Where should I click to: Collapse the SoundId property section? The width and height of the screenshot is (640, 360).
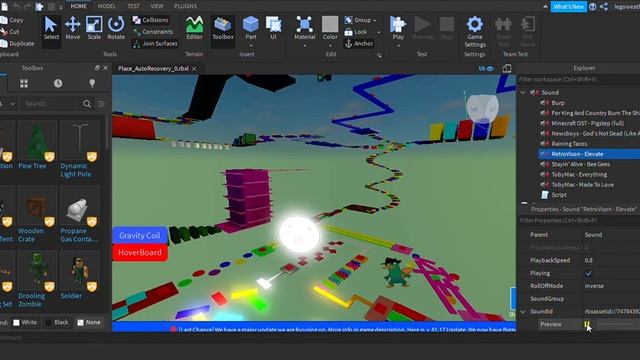click(x=523, y=311)
